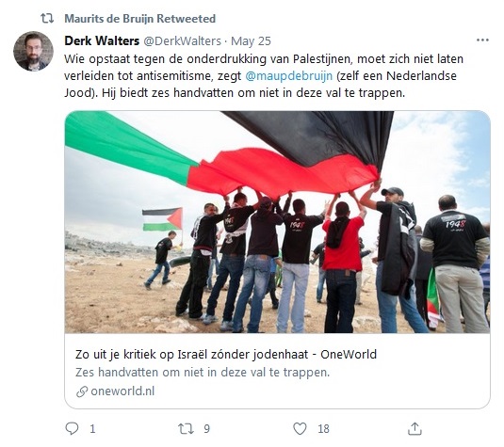Open the @DerkWalters handle
This screenshot has height=447, width=504.
[x=182, y=41]
